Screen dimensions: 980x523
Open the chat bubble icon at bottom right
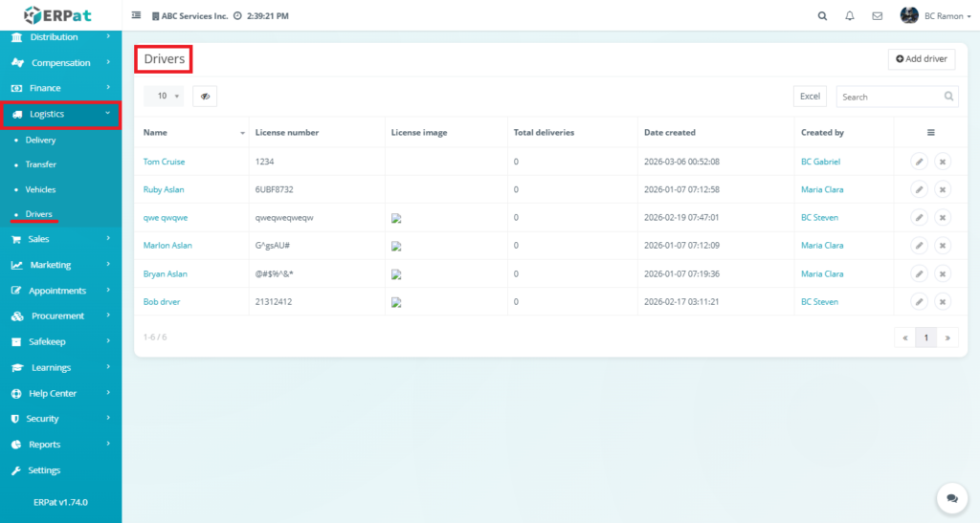pyautogui.click(x=951, y=498)
